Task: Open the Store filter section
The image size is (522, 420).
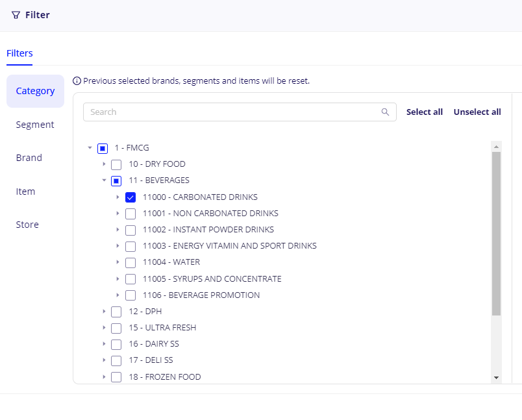Action: point(27,225)
